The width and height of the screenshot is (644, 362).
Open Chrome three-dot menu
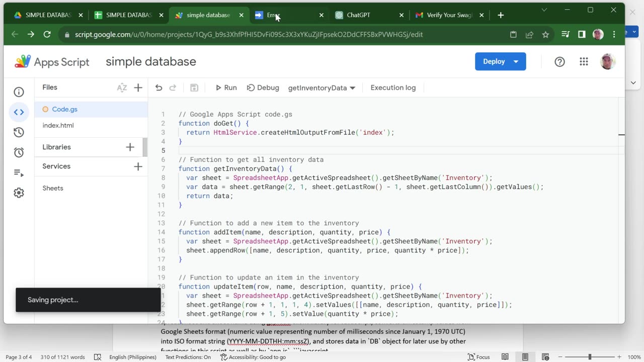click(614, 35)
